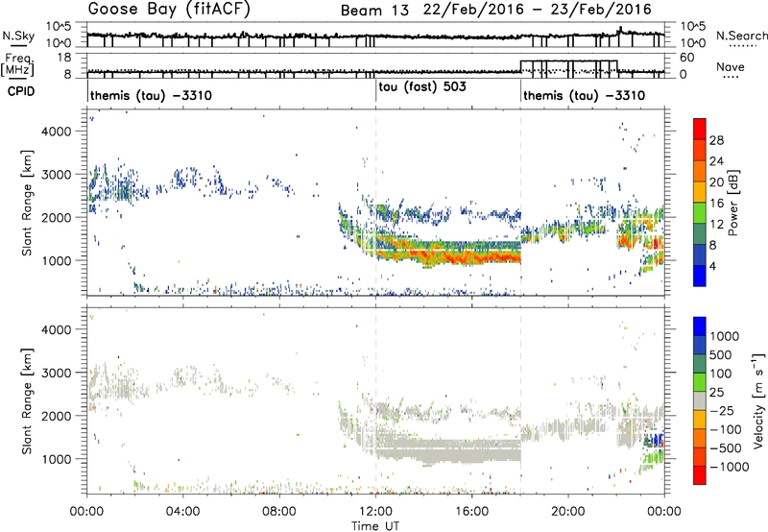Click the 'N.Search' legend label
Screen dimensions: 768x532
[741, 36]
